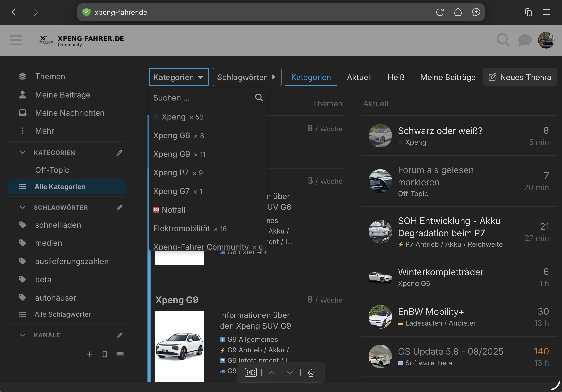Screen dimensions: 562x392
Task: Click the keyboard shortcuts icon in sidebar footer
Action: point(120,354)
